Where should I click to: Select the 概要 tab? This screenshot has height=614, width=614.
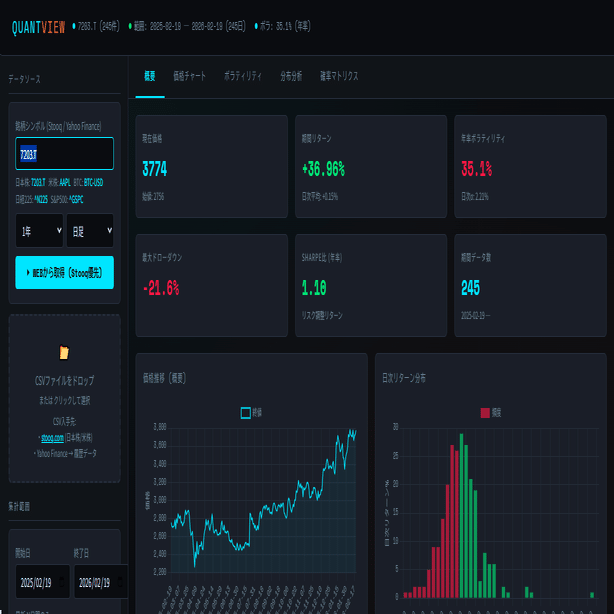coord(150,76)
